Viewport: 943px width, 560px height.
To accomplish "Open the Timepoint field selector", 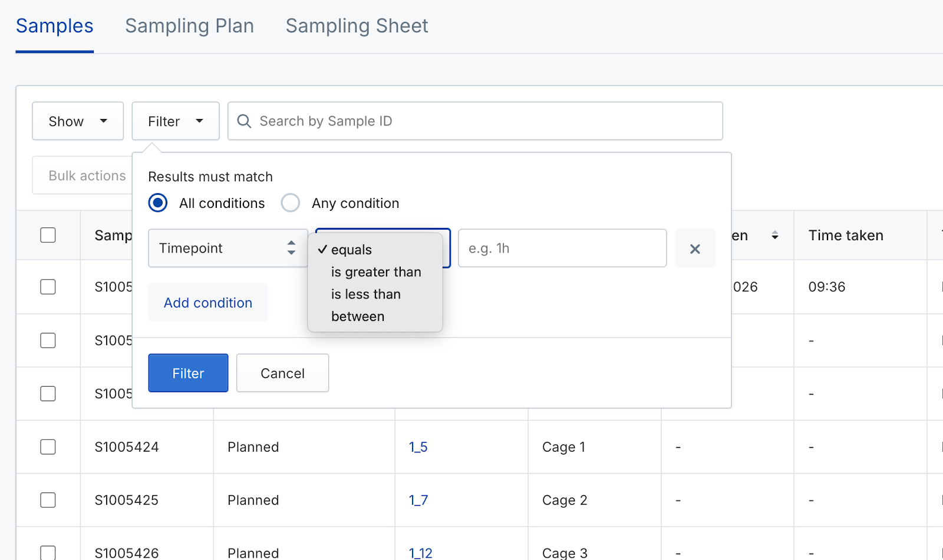I will [x=227, y=248].
